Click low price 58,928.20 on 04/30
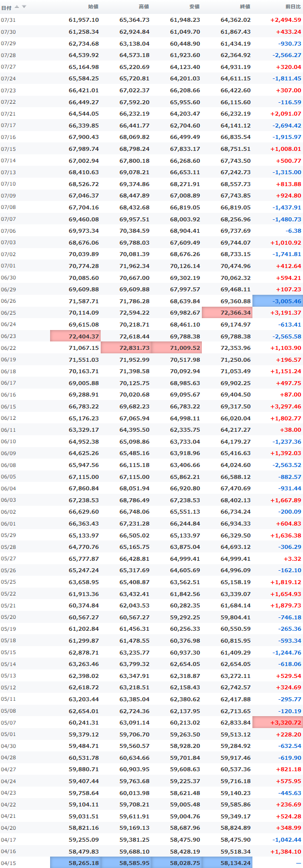Screen dimensions: 303x868 click(185, 746)
